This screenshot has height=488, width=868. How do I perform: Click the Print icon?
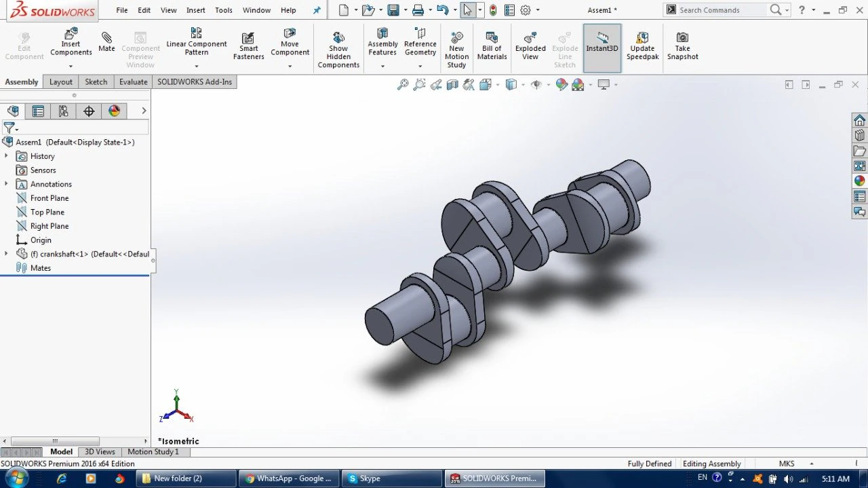[x=418, y=10]
